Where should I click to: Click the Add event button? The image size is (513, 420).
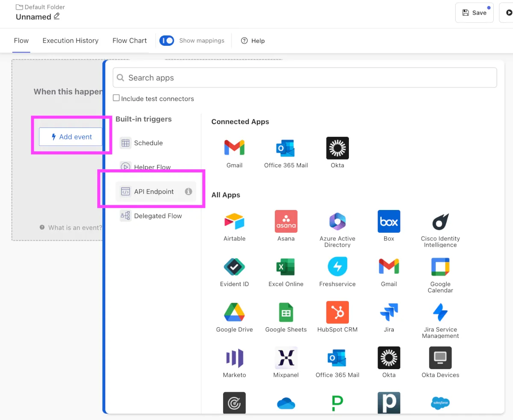(x=71, y=137)
